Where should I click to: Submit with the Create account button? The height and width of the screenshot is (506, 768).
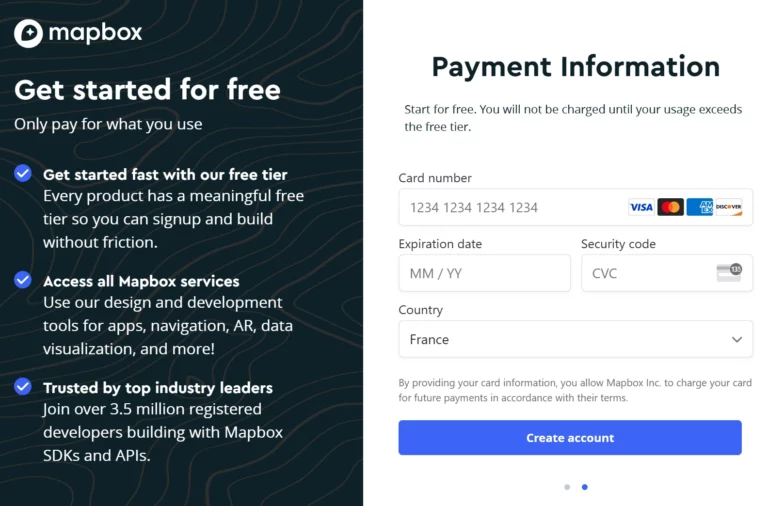[x=570, y=437]
